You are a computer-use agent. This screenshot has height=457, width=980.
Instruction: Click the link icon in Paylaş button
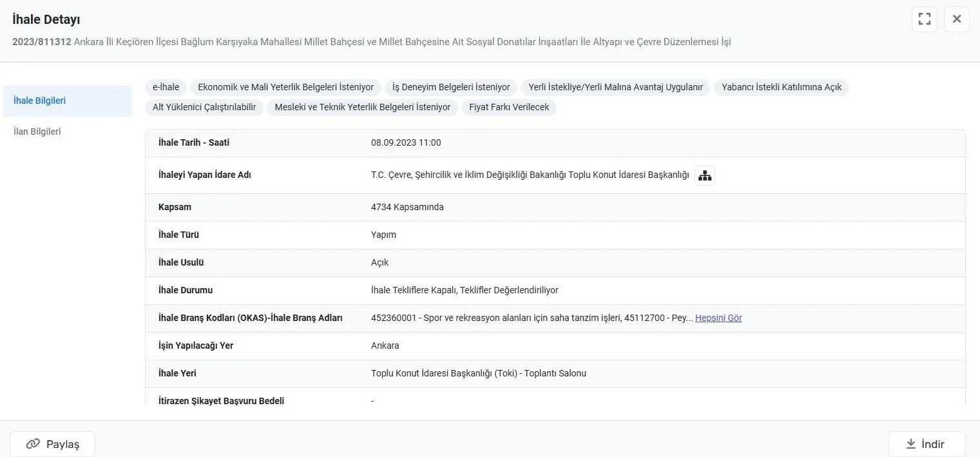[x=33, y=444]
